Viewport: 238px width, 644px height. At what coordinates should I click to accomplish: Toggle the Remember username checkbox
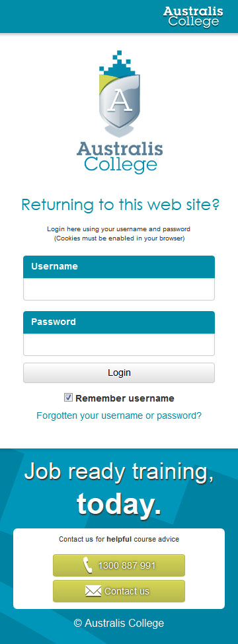(68, 398)
